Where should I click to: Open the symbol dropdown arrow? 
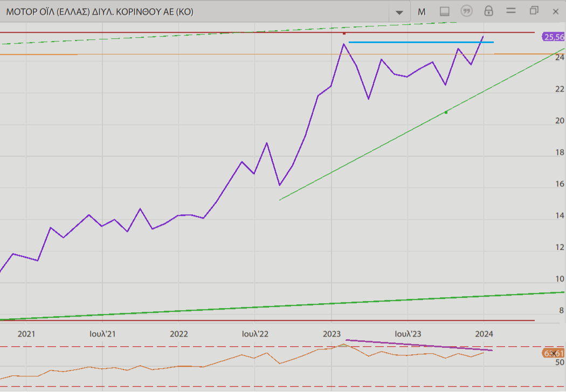coord(399,12)
